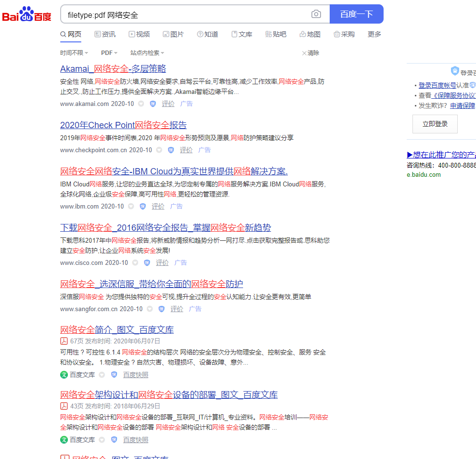Expand arrow next to www.checkpoint.com.cn
The height and width of the screenshot is (459, 476).
pos(159,150)
